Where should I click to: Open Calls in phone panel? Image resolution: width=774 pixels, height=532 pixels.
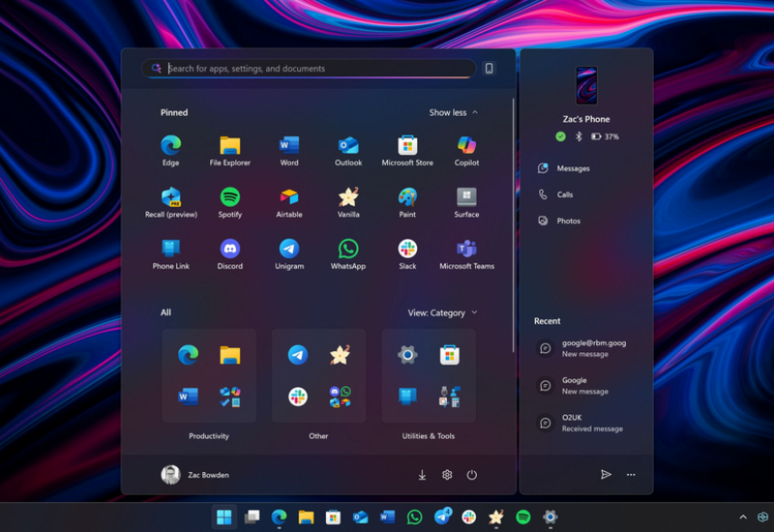point(555,194)
